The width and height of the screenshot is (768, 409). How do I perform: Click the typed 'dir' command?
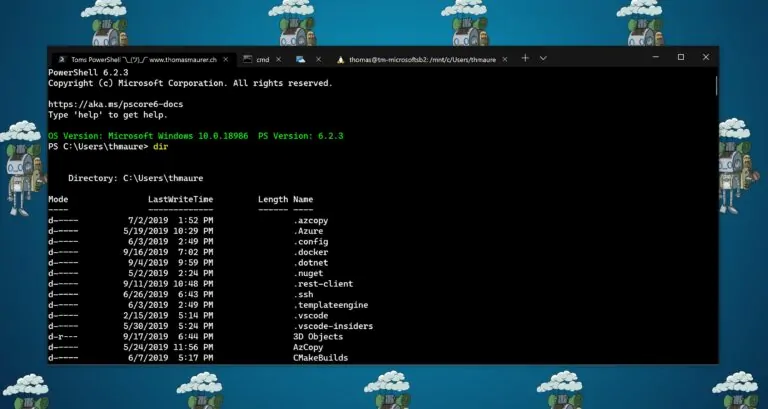pyautogui.click(x=160, y=146)
